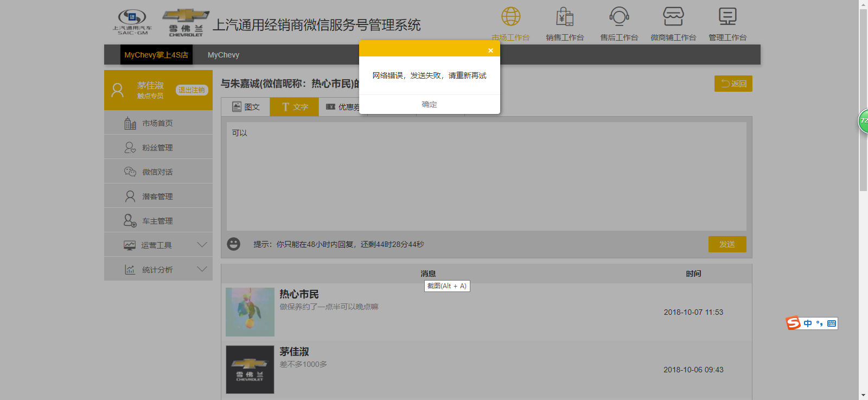Viewport: 868px width, 400px height.
Task: Open 市场工作台 globe icon
Action: tap(510, 17)
